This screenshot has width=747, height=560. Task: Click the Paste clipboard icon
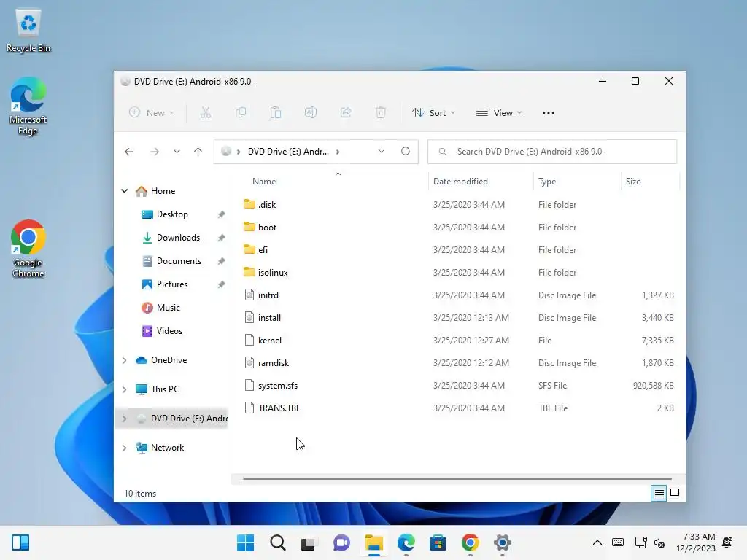(x=275, y=113)
